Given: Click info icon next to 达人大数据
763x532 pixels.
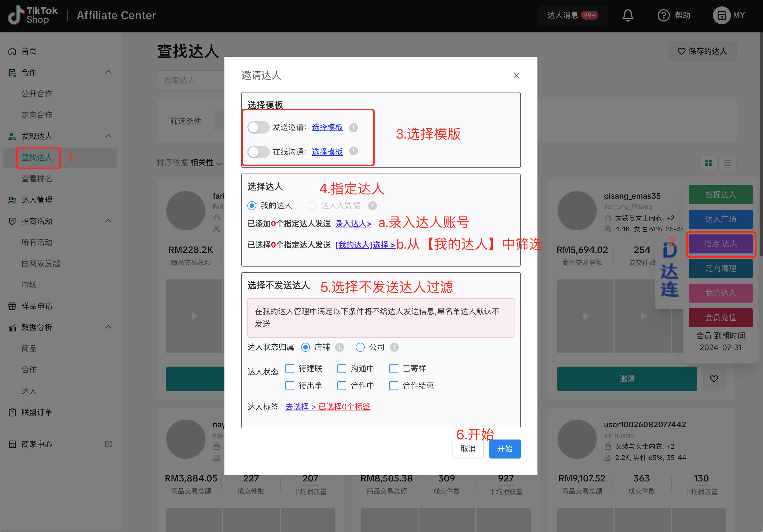Looking at the screenshot, I should coord(372,206).
